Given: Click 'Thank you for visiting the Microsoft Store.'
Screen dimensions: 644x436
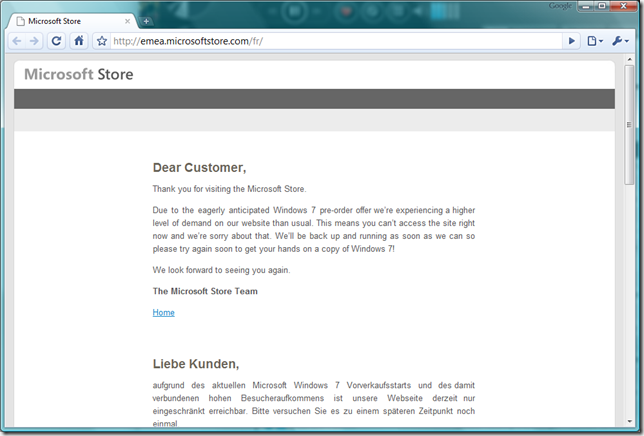Looking at the screenshot, I should point(229,189).
